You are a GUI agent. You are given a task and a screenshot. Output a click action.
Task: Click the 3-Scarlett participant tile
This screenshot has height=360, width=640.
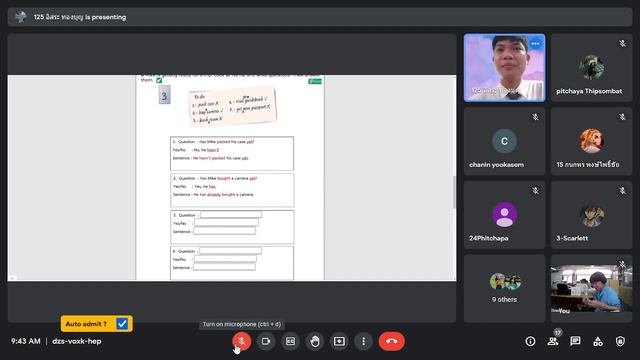591,215
